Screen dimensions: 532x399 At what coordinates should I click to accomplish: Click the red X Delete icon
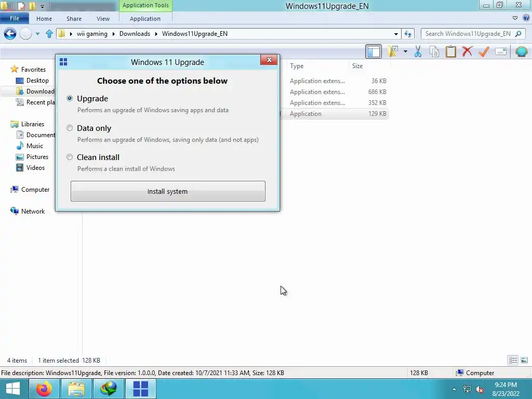(x=467, y=51)
